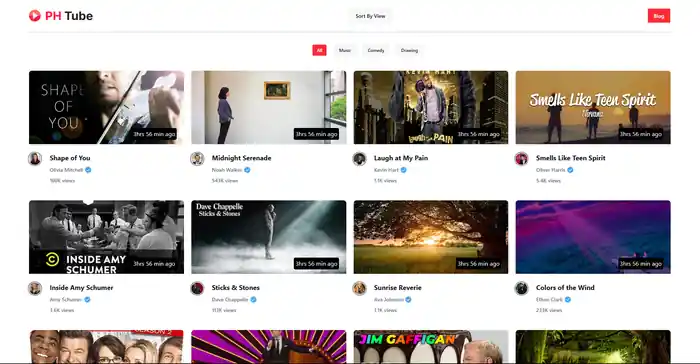Click verified badge next to Kevin Hart
The width and height of the screenshot is (700, 364).
[404, 170]
